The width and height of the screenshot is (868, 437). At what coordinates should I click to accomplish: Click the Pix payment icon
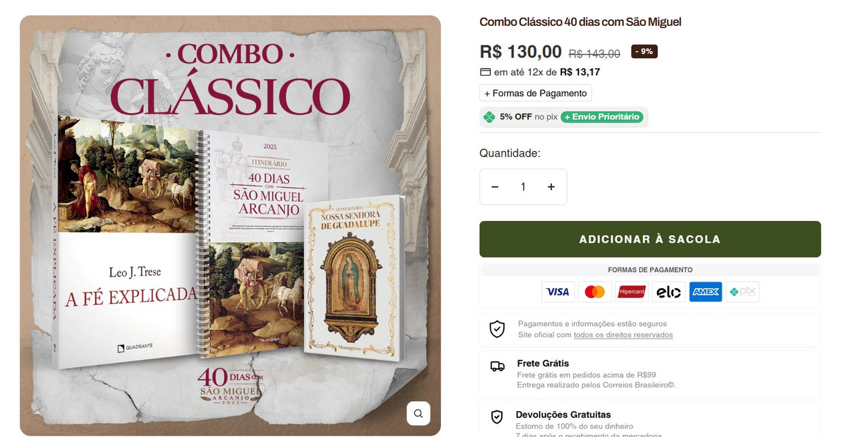(743, 292)
